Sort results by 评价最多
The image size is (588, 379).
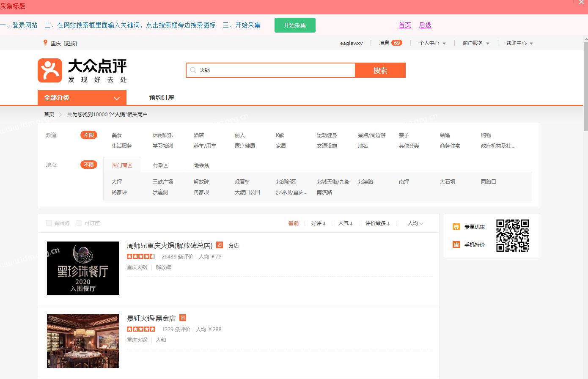pos(378,223)
